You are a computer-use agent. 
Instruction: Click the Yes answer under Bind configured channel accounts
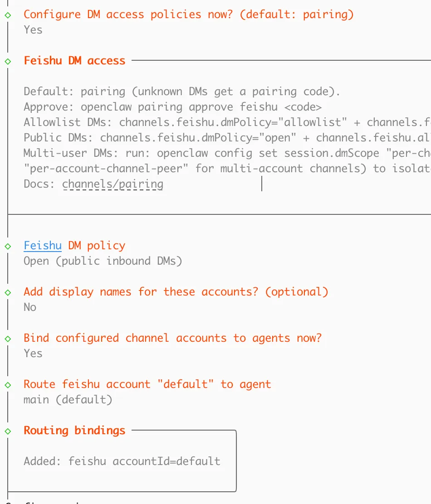pos(33,354)
